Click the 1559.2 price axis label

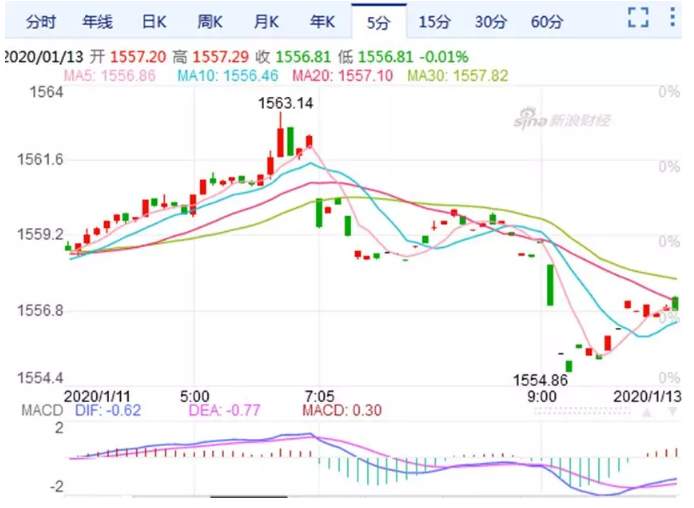point(40,235)
